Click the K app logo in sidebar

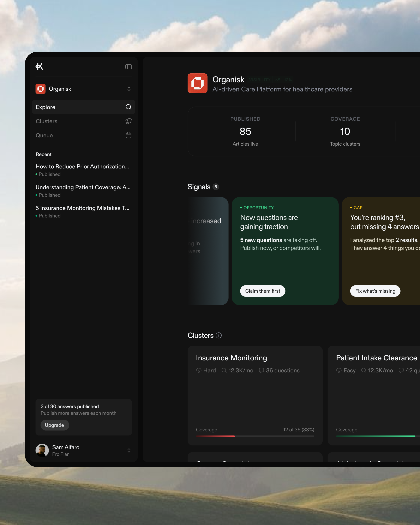coord(39,66)
